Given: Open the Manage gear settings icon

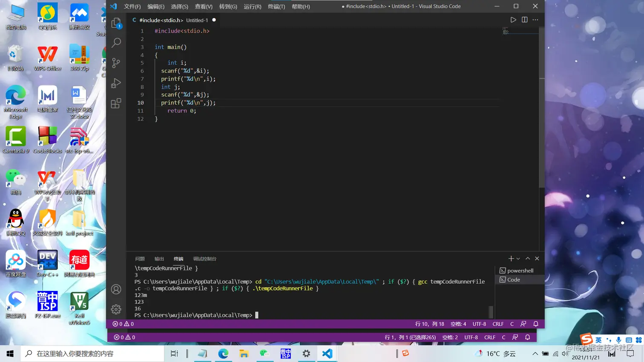Looking at the screenshot, I should point(116,309).
